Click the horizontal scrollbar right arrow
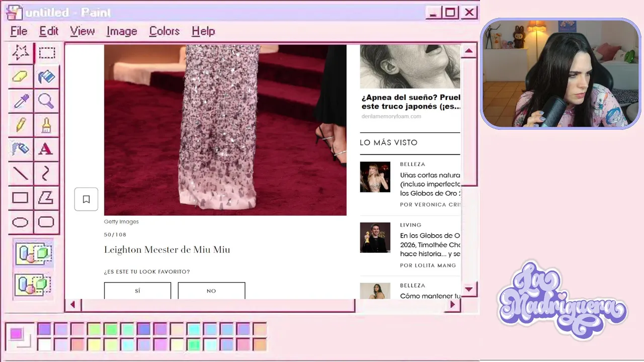This screenshot has height=362, width=644. (452, 305)
